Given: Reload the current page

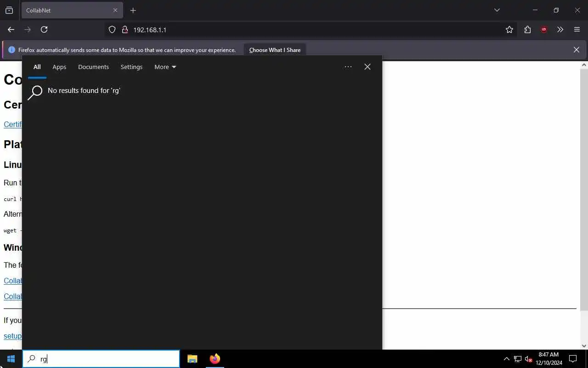Looking at the screenshot, I should click(x=44, y=29).
